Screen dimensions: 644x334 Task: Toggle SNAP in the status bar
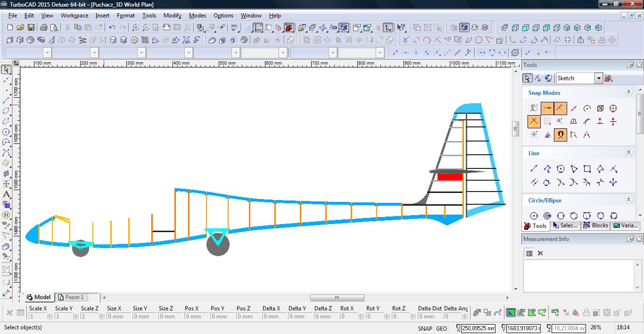[424, 328]
